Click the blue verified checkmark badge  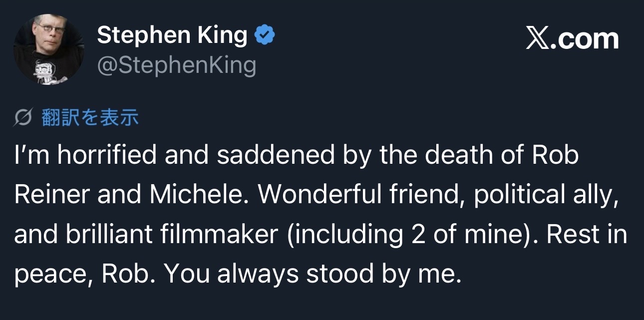pos(265,35)
